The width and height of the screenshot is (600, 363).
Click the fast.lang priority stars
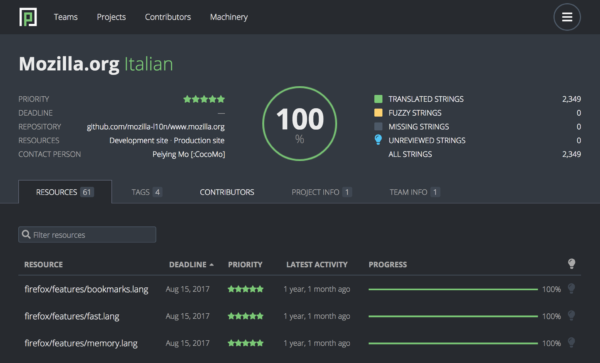click(x=246, y=316)
